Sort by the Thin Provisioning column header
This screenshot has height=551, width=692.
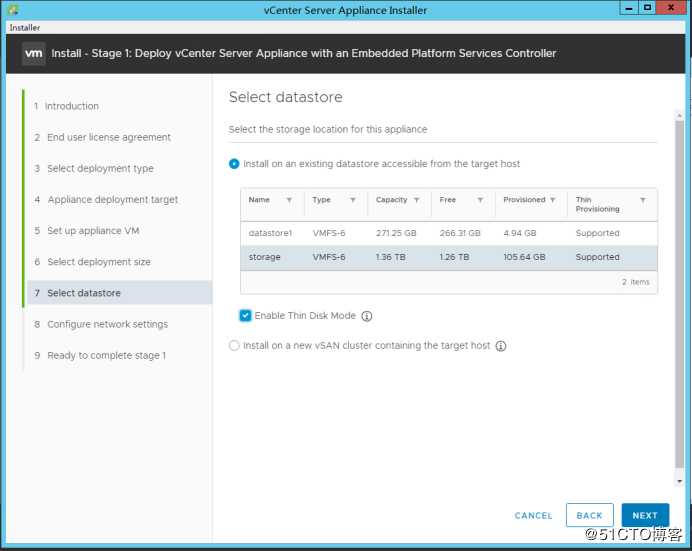[598, 204]
